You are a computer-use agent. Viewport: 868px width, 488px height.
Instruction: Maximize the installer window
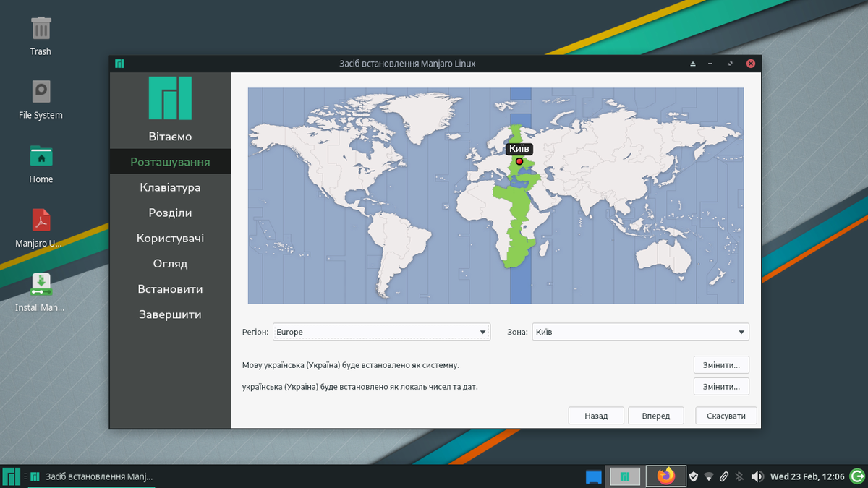(731, 64)
